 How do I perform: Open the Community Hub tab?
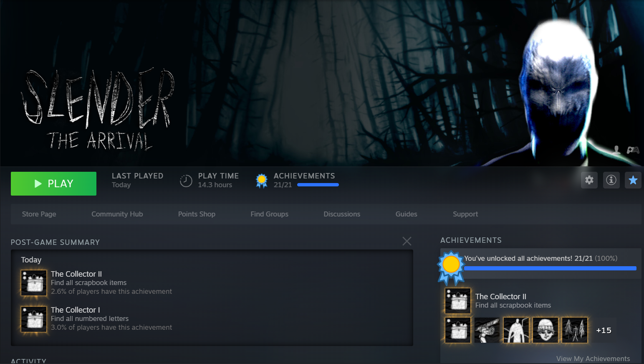117,214
